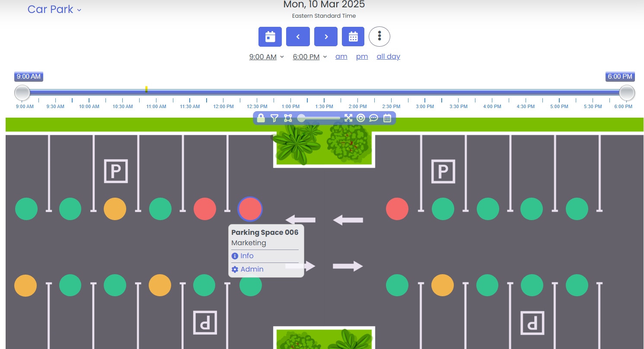The height and width of the screenshot is (349, 644).
Task: Open the 6:00 PM end time dropdown
Action: [x=309, y=57]
